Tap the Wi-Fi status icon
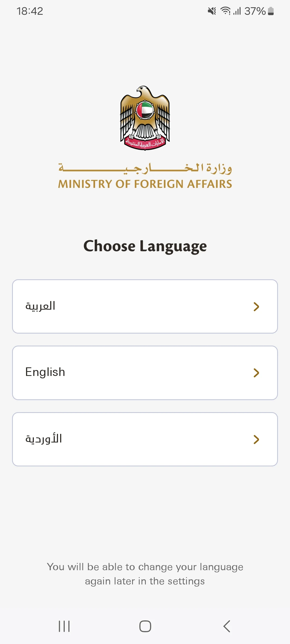This screenshot has width=290, height=644. 225,11
